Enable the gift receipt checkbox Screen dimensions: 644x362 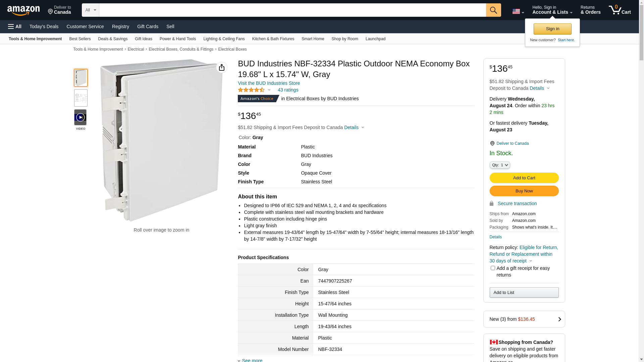pos(493,268)
